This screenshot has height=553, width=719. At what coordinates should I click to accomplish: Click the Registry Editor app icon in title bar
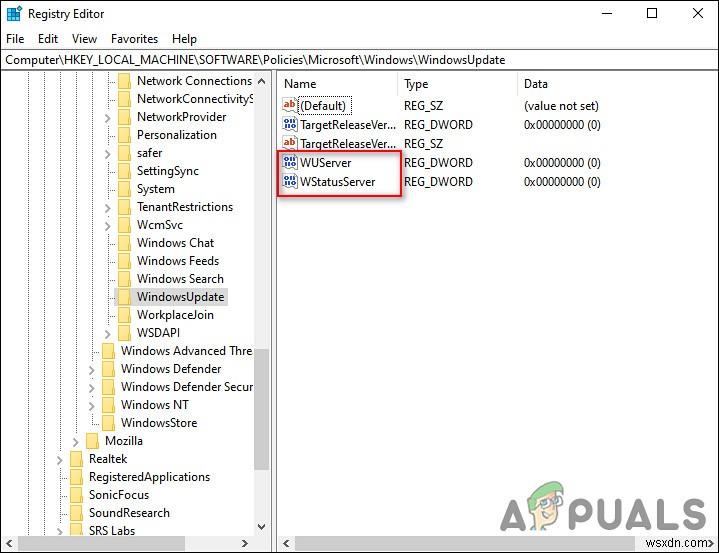(x=14, y=13)
